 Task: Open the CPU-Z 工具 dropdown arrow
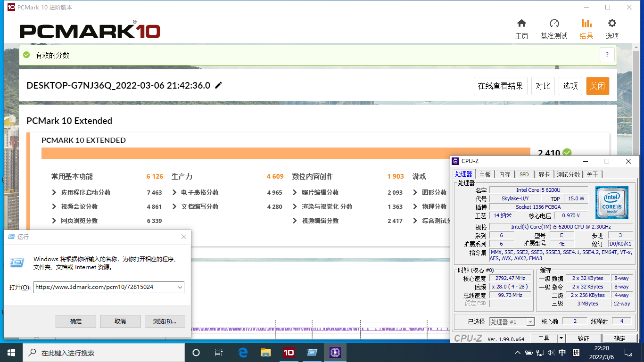click(561, 338)
